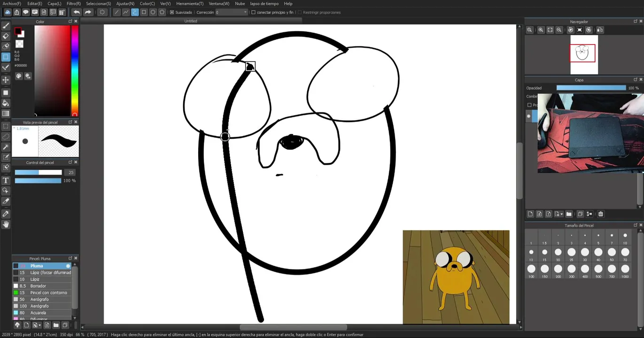The width and height of the screenshot is (644, 338).
Task: Float the Navegador panel with its pop-out icon
Action: coord(636,22)
